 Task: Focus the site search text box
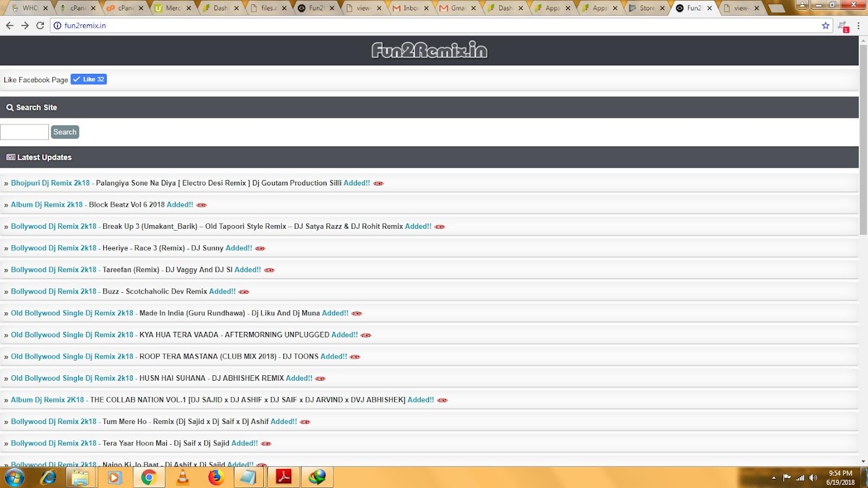pos(24,132)
